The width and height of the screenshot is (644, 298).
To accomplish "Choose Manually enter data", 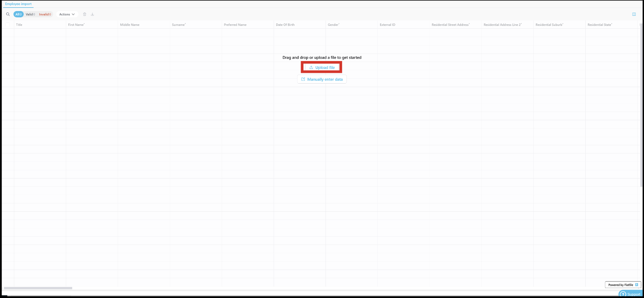I will tap(322, 79).
